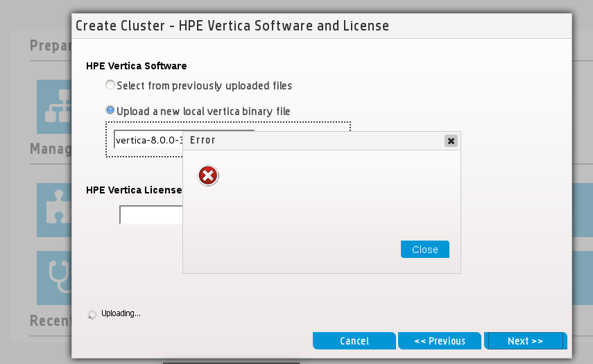This screenshot has height=364, width=593.
Task: Click the blue Close button in Error dialog
Action: [425, 250]
